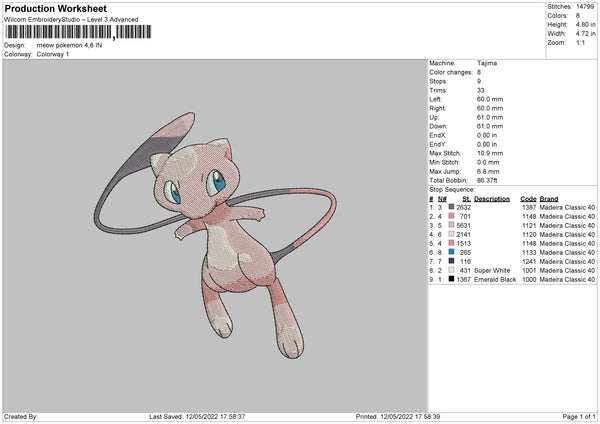Click design name 'meow pokemon 4,8 IN'
The image size is (600, 424).
[69, 45]
